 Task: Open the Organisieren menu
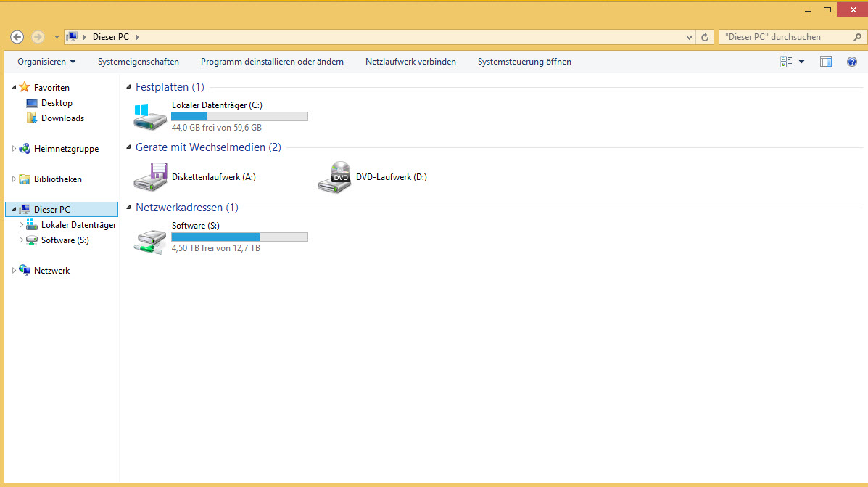[46, 62]
